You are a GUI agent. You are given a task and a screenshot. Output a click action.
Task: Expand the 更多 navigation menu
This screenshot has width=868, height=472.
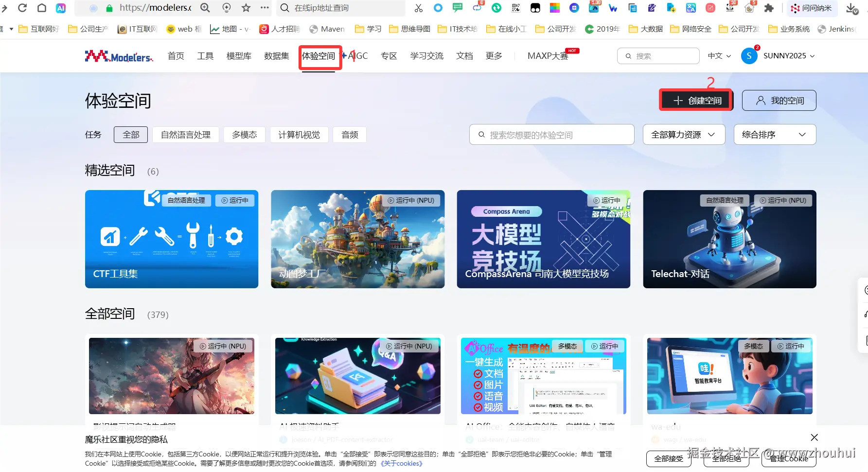tap(494, 56)
